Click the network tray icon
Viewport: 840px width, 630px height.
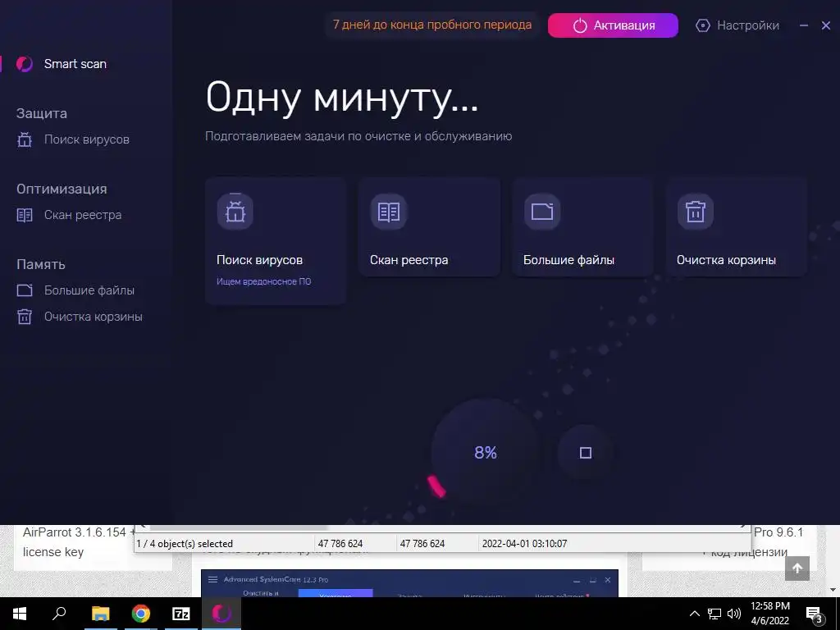714,614
